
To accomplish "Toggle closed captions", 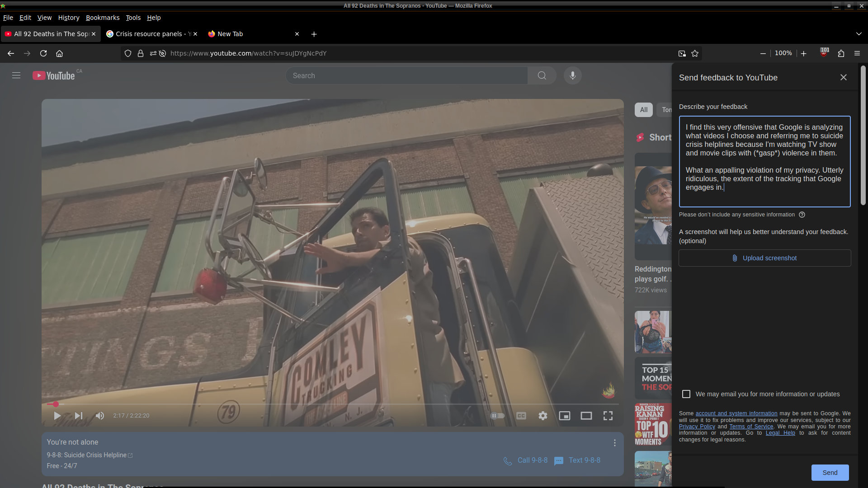I will [521, 416].
